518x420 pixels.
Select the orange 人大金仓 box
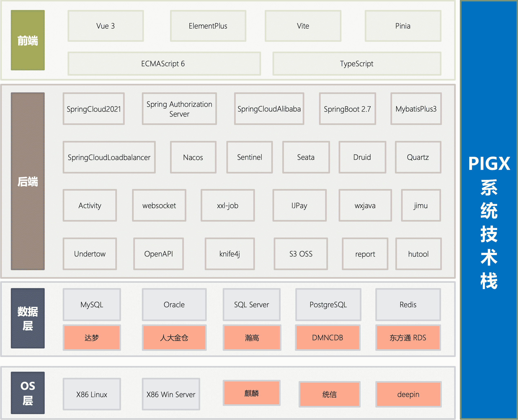click(174, 337)
